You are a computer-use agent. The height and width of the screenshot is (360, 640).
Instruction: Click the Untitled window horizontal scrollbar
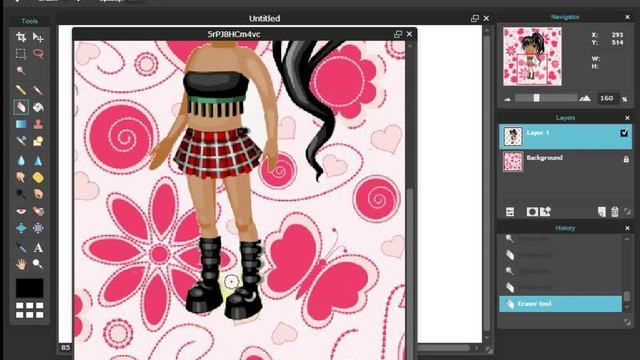click(x=444, y=348)
